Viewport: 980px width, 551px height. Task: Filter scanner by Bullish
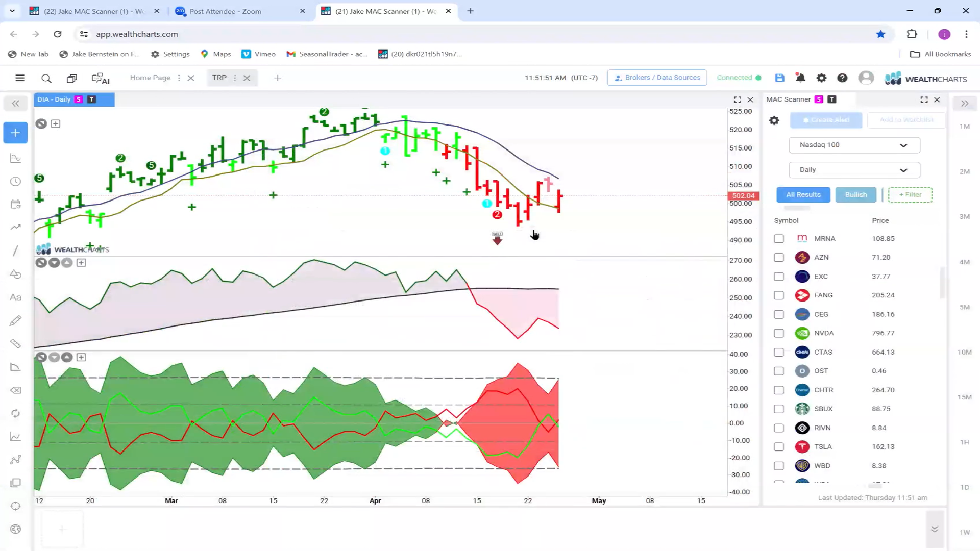click(x=855, y=195)
